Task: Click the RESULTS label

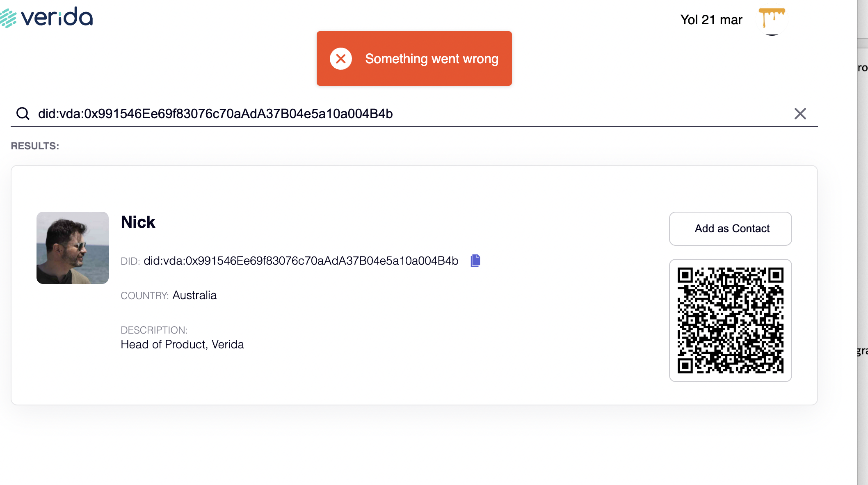Action: pyautogui.click(x=35, y=146)
